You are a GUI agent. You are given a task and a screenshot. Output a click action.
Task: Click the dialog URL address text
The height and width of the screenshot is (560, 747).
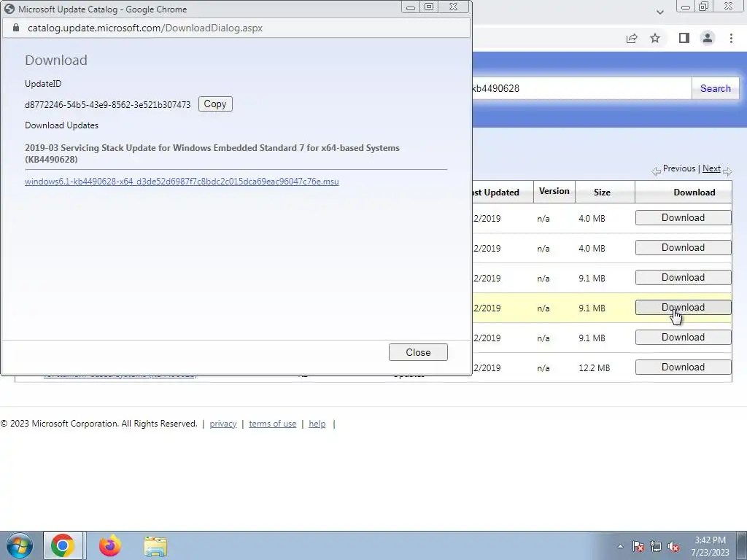pyautogui.click(x=145, y=28)
